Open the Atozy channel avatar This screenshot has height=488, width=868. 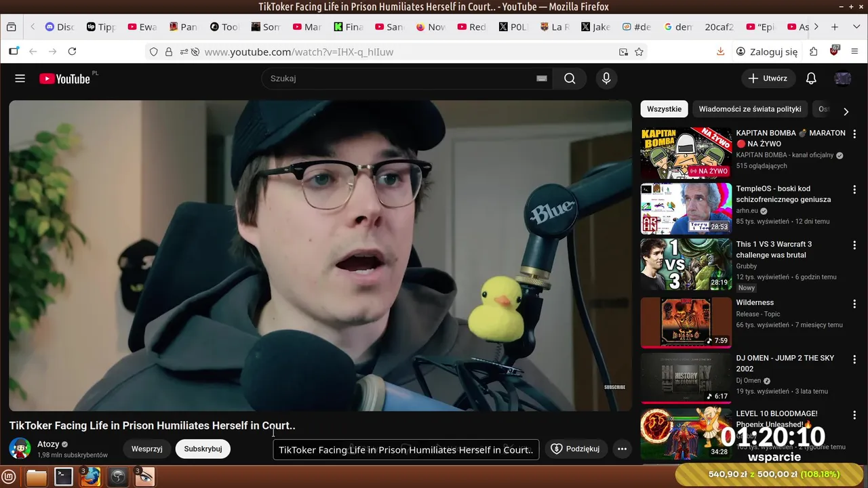pyautogui.click(x=20, y=449)
